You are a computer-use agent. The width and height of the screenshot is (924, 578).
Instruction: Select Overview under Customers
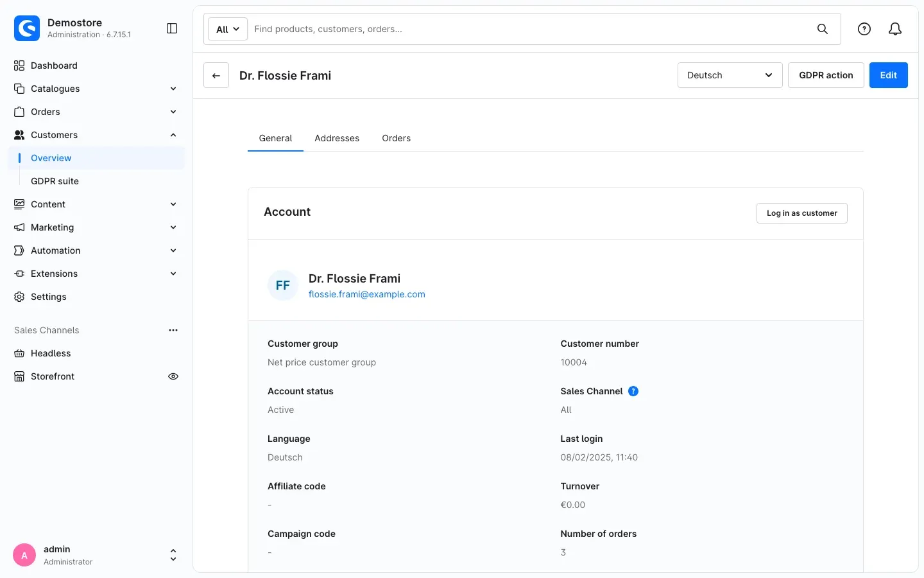(x=96, y=158)
